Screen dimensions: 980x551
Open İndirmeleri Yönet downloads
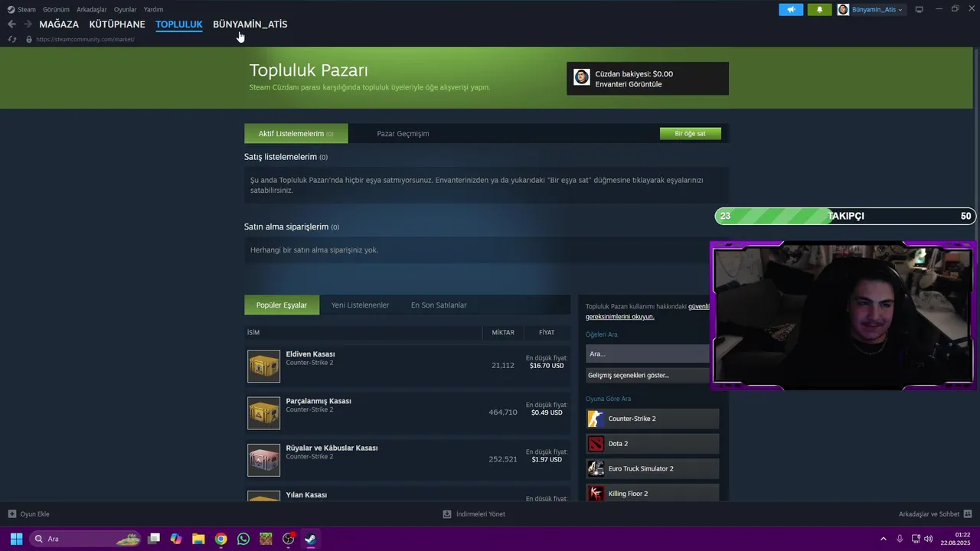[474, 514]
